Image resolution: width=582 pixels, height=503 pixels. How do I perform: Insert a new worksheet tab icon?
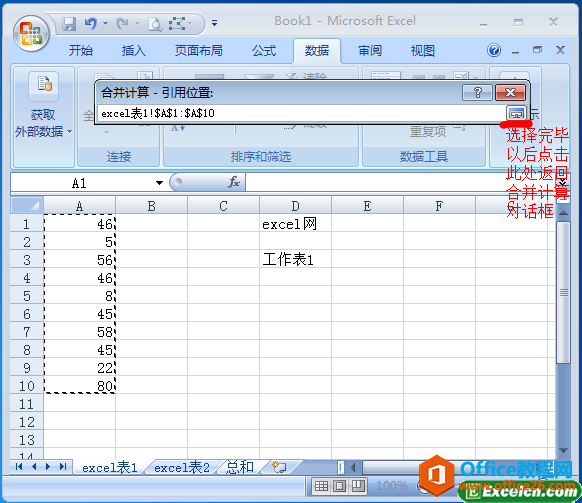pos(279,467)
